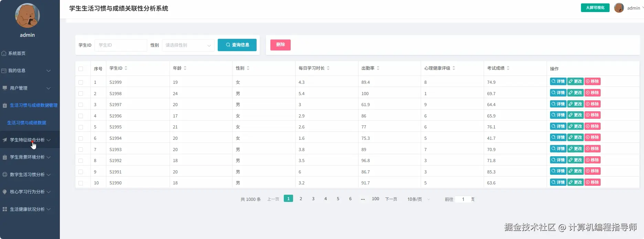Click 下一页 next page link
Screen dimensions: 644x239
click(391, 199)
